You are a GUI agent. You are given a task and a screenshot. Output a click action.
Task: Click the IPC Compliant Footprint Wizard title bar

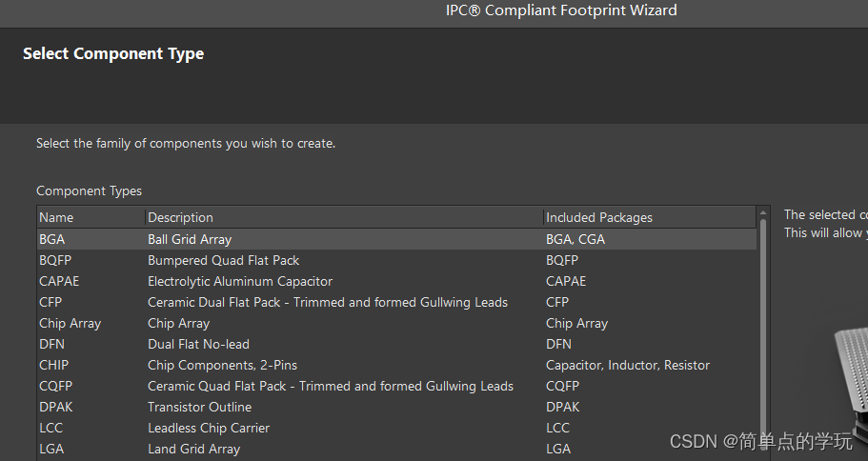(561, 10)
